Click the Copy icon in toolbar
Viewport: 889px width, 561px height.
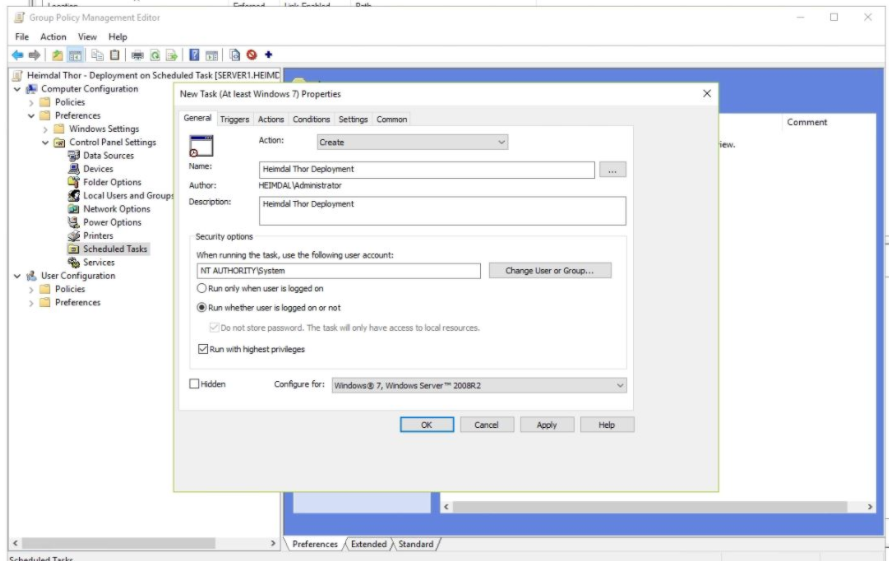[98, 55]
